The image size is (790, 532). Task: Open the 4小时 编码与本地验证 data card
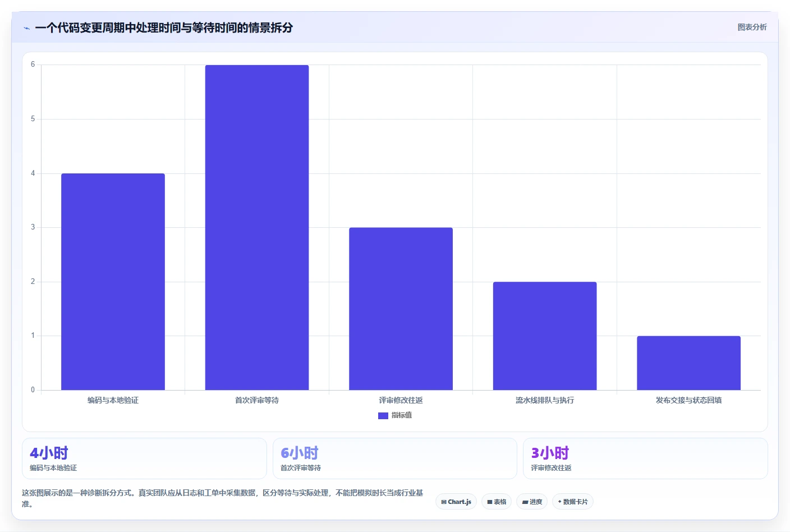click(x=144, y=458)
